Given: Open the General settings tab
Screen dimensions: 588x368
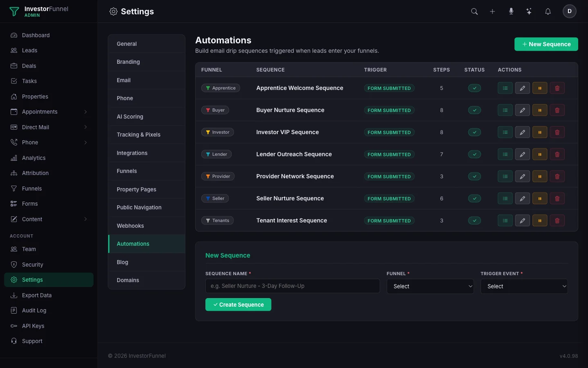Looking at the screenshot, I should 147,44.
